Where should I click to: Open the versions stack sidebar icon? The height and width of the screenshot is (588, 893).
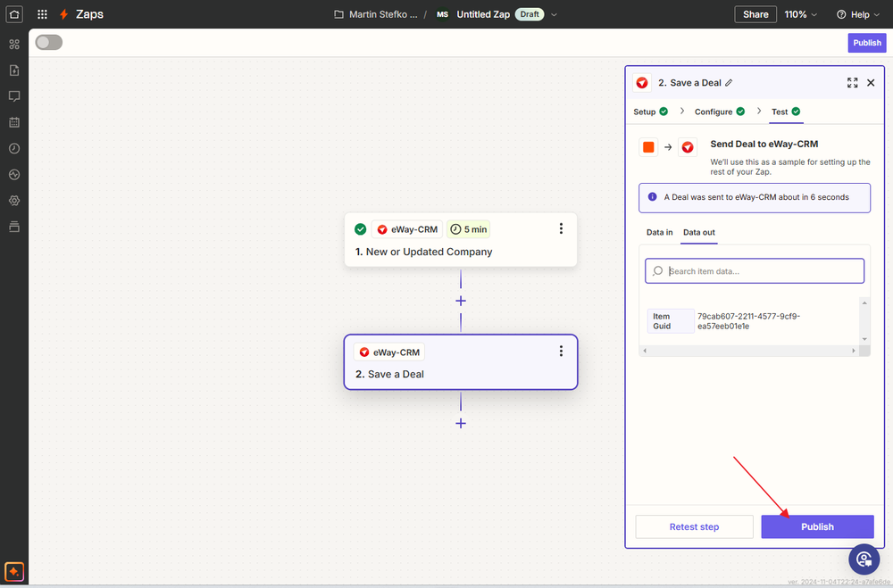(x=14, y=227)
